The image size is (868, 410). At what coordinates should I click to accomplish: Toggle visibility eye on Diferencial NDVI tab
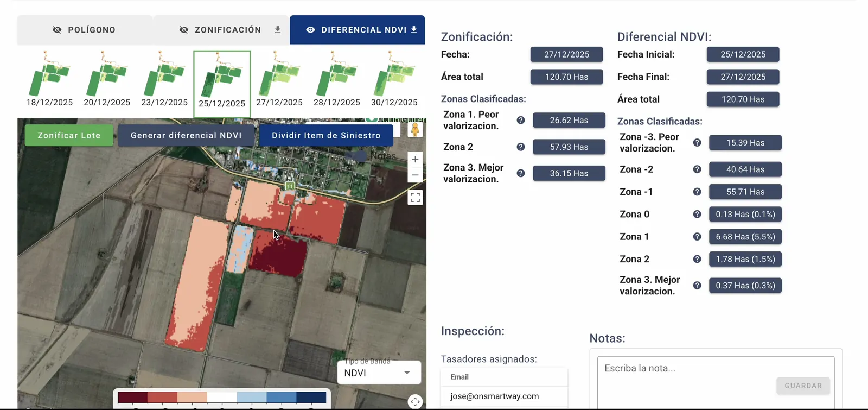tap(310, 30)
